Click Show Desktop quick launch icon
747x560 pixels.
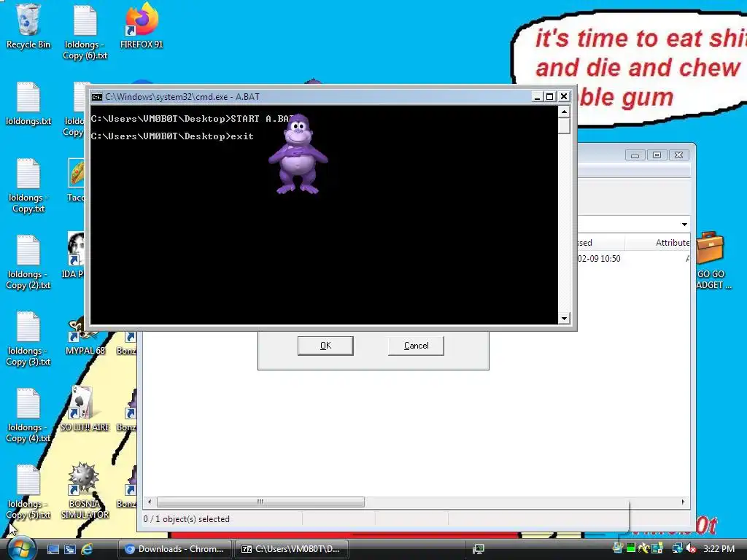(x=53, y=549)
